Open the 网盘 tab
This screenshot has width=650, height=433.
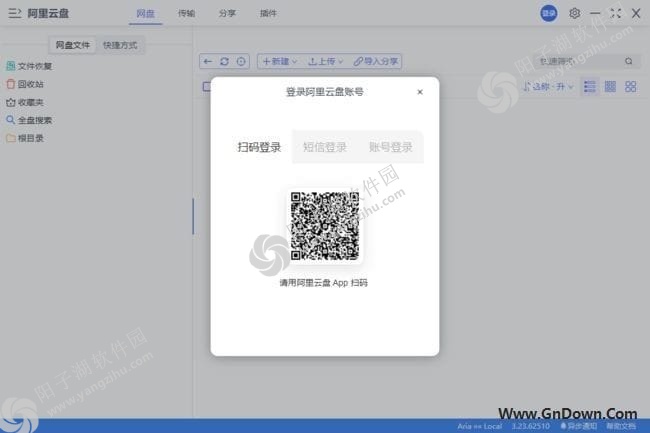pyautogui.click(x=146, y=14)
